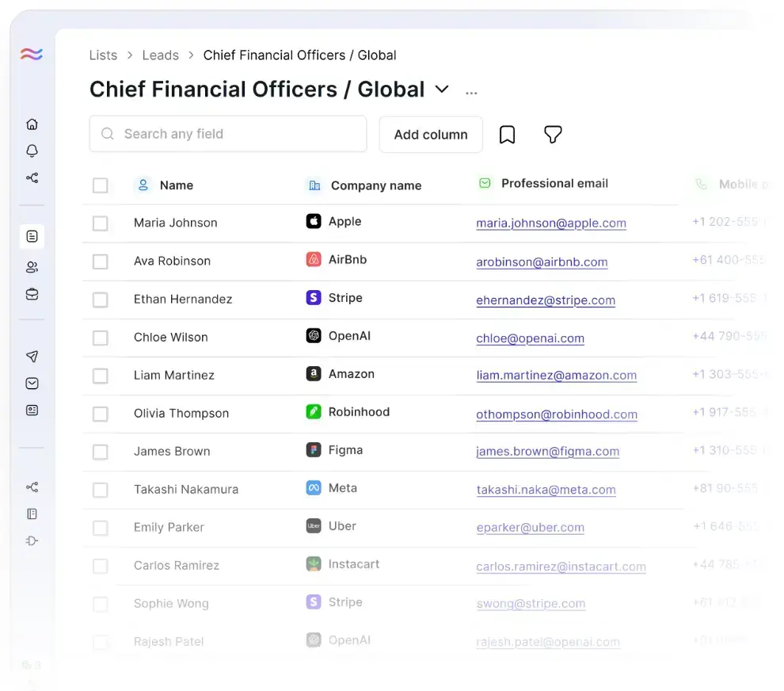Click the home icon in sidebar

32,124
